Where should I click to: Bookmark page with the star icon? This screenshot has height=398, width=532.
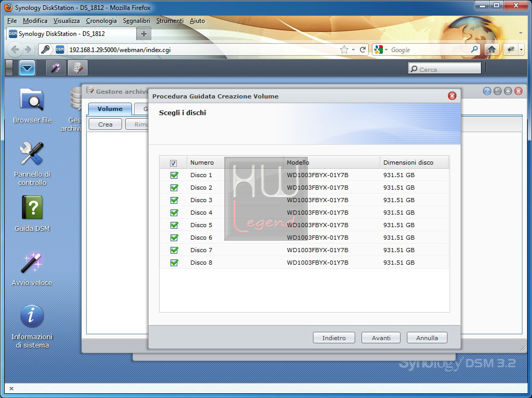click(x=344, y=50)
